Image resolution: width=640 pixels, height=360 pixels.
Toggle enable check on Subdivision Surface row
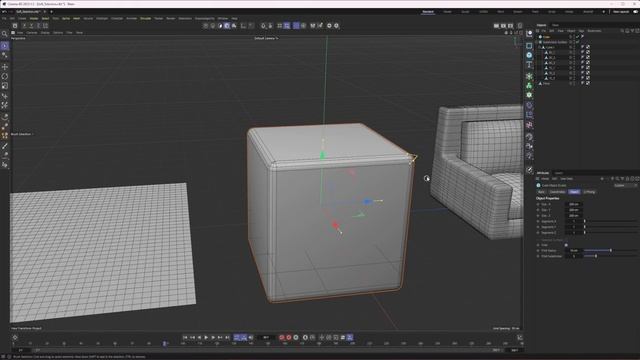coord(578,42)
